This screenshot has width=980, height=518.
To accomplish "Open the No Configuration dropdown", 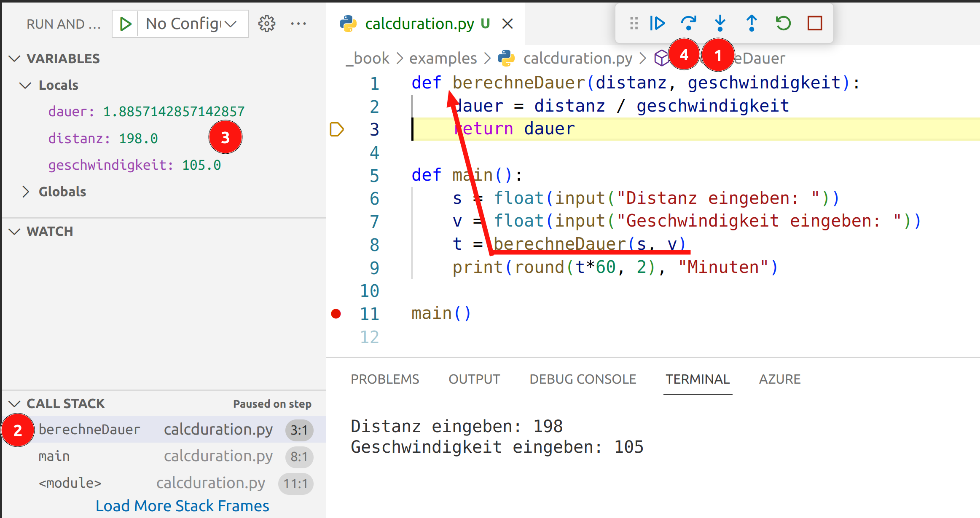I will click(193, 24).
